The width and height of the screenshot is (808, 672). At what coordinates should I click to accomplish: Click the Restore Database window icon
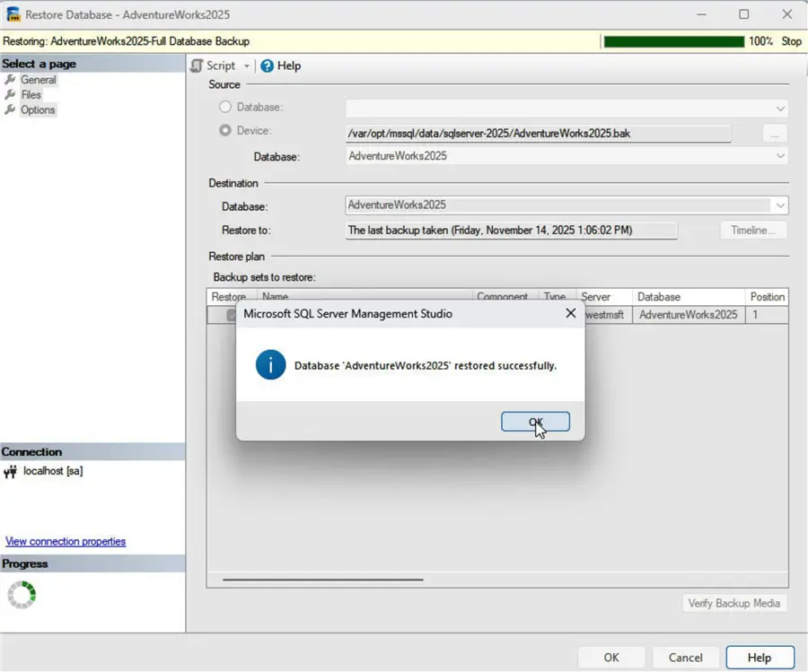point(13,14)
